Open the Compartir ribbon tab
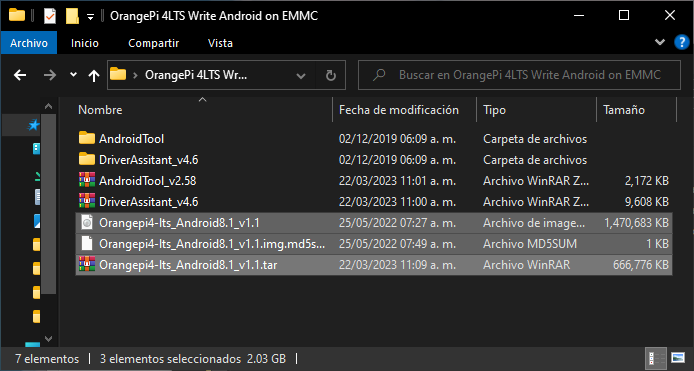The image size is (694, 371). point(154,43)
